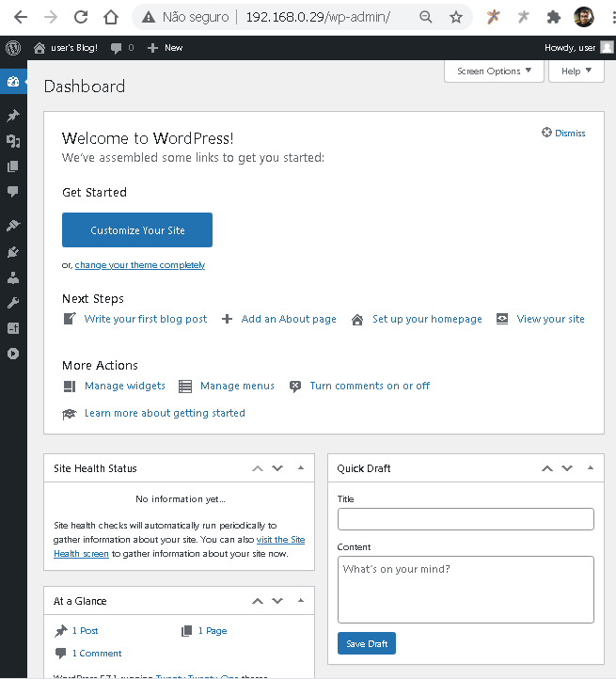This screenshot has height=679, width=616.
Task: Open browser extensions puzzle icon
Action: coord(554,17)
